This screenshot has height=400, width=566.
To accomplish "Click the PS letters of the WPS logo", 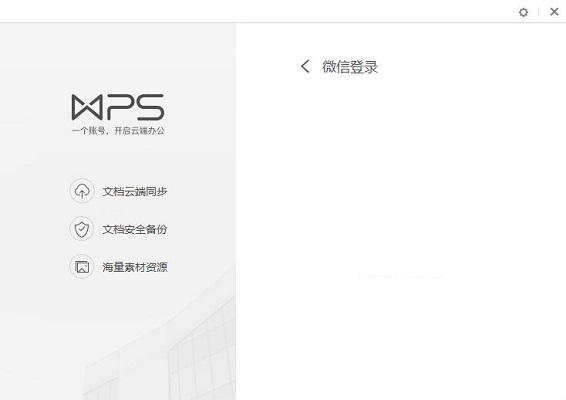I will click(x=135, y=107).
